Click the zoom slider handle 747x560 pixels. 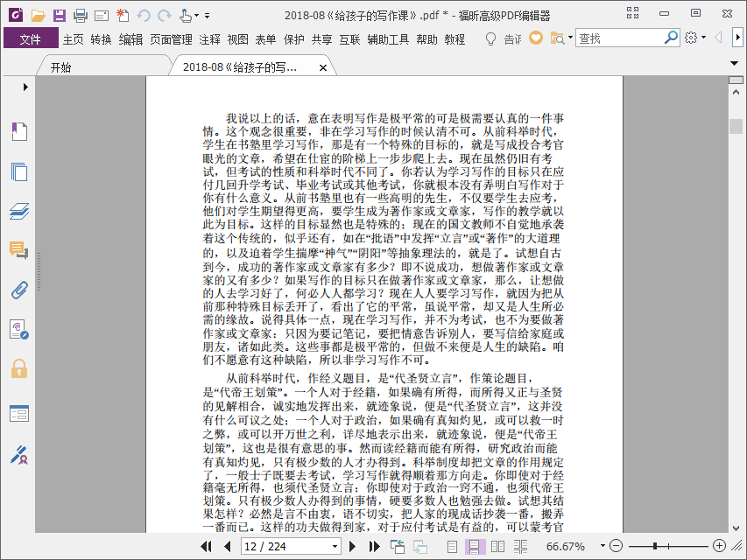tap(655, 546)
